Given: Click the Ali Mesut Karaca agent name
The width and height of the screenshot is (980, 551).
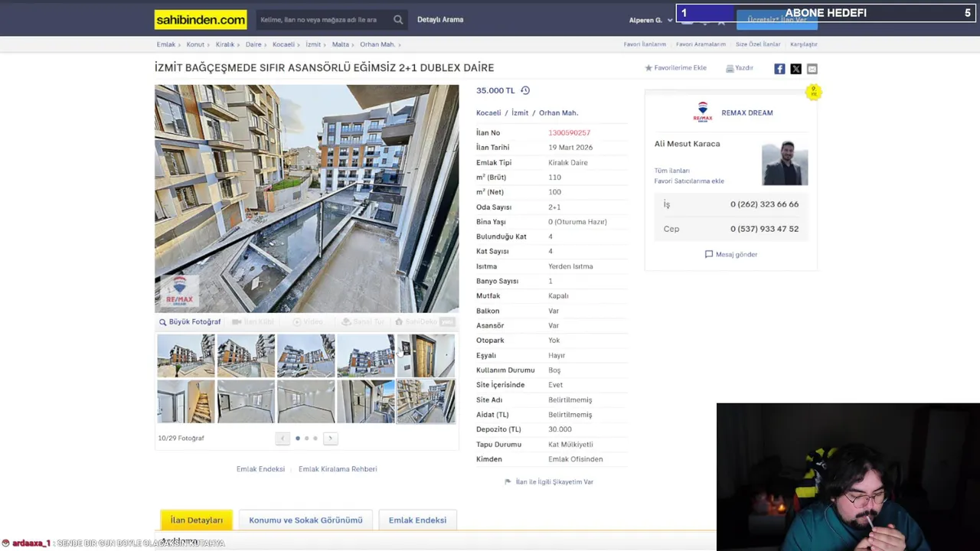Looking at the screenshot, I should click(x=687, y=144).
